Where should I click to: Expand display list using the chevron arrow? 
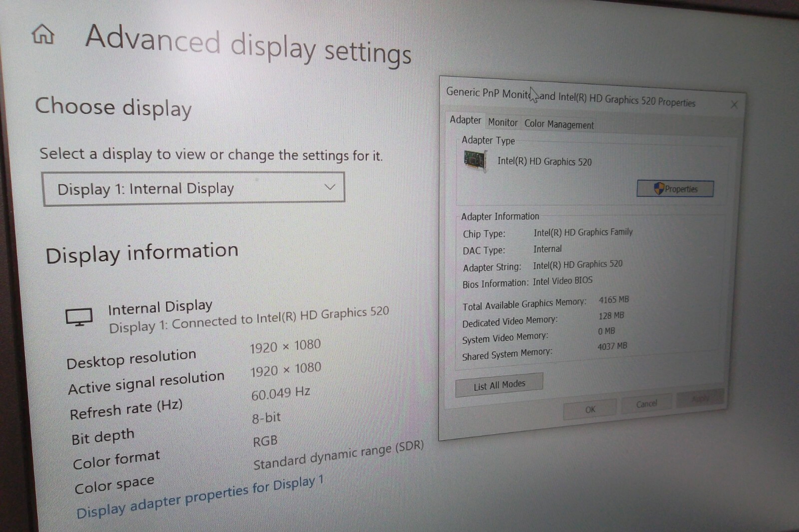click(x=330, y=187)
